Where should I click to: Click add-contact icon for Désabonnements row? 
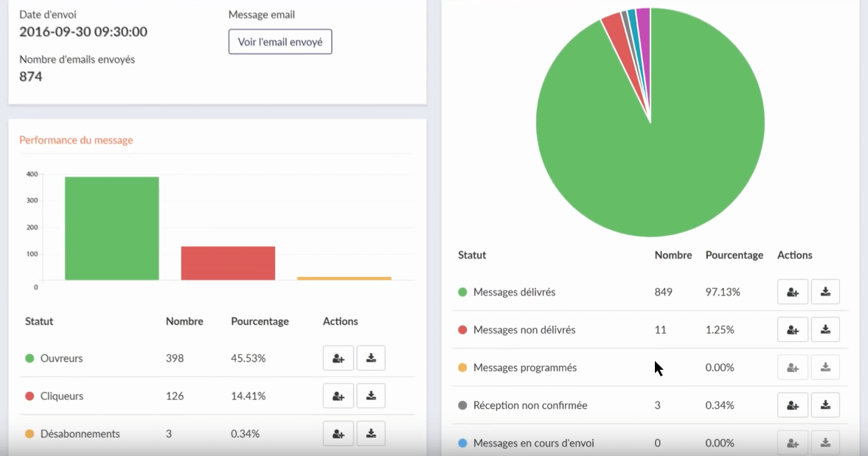(x=338, y=434)
